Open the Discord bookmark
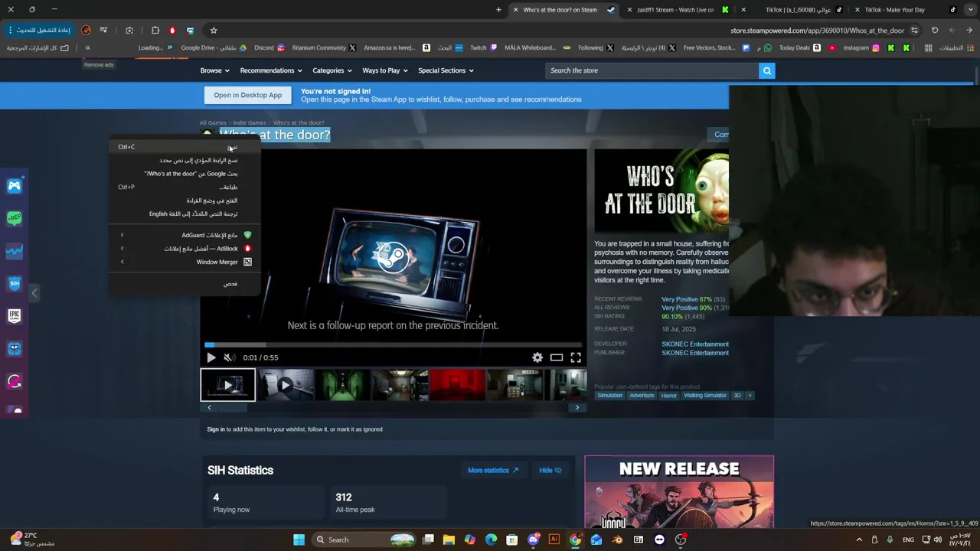 click(269, 47)
